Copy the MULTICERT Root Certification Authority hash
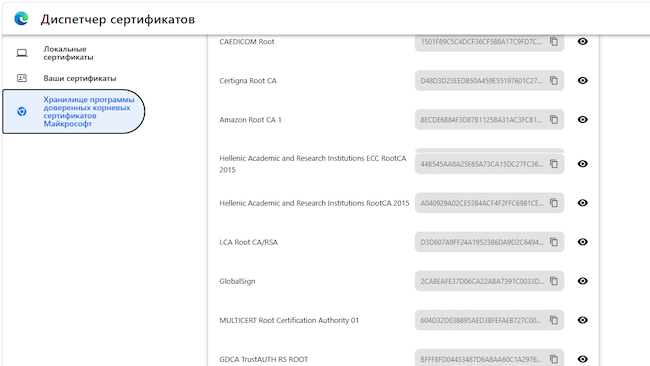 click(x=554, y=320)
